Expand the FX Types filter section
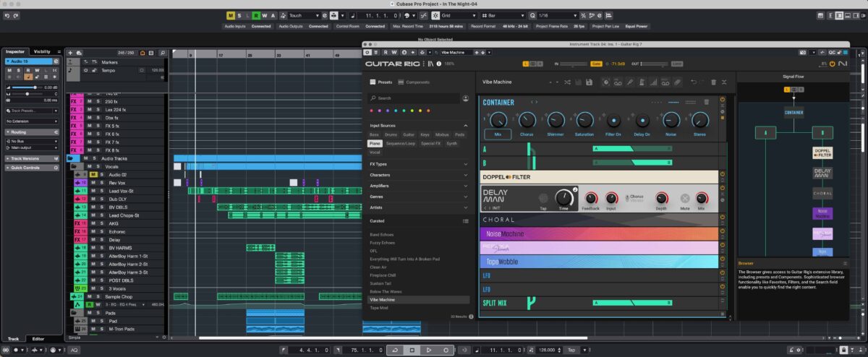Image resolution: width=868 pixels, height=357 pixels. click(x=465, y=164)
